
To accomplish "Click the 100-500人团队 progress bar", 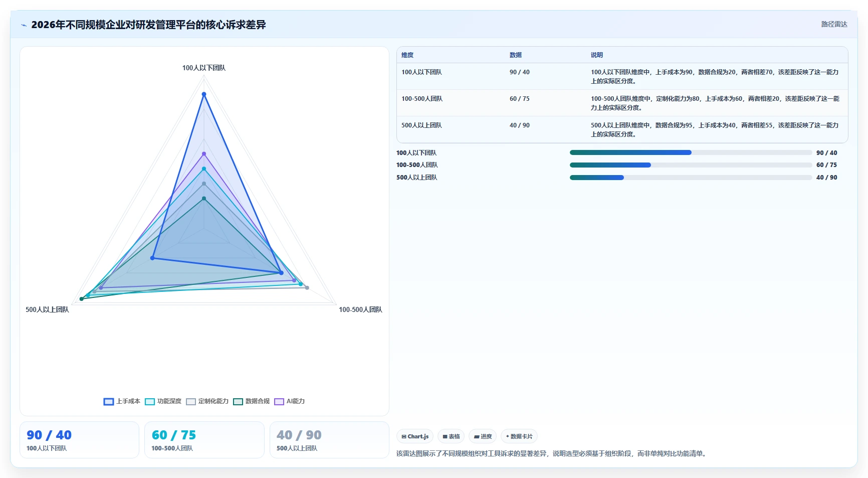I will point(691,165).
